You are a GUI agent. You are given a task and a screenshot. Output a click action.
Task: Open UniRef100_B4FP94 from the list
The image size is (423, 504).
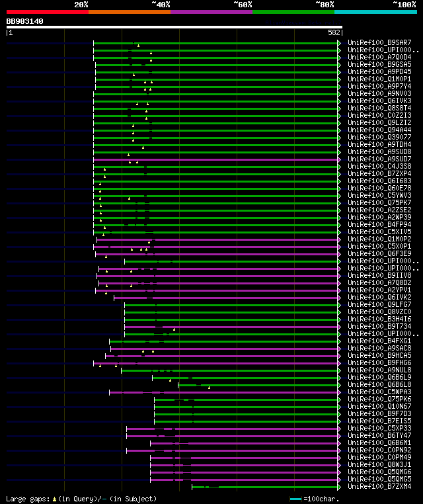tap(379, 224)
